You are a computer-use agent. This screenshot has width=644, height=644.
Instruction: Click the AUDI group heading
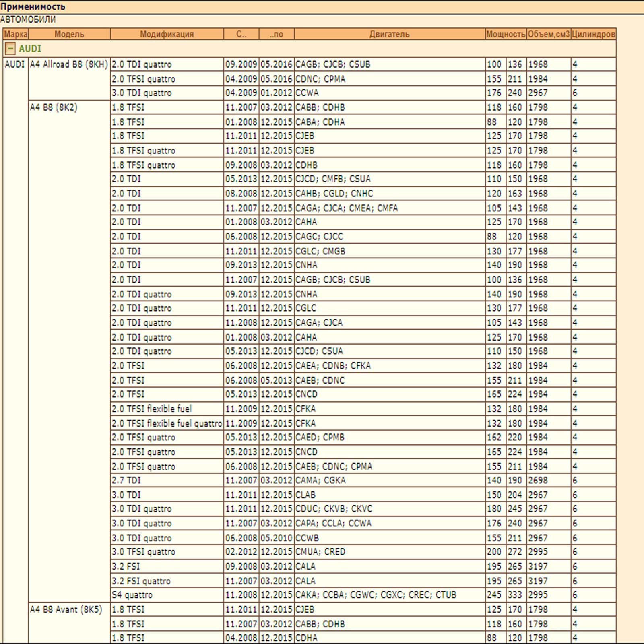tap(30, 49)
